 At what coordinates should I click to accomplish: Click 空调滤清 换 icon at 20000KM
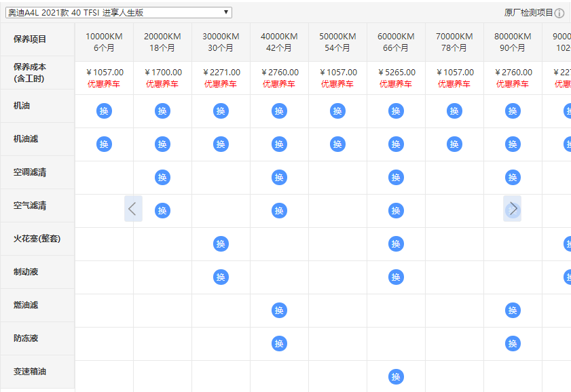(x=162, y=178)
